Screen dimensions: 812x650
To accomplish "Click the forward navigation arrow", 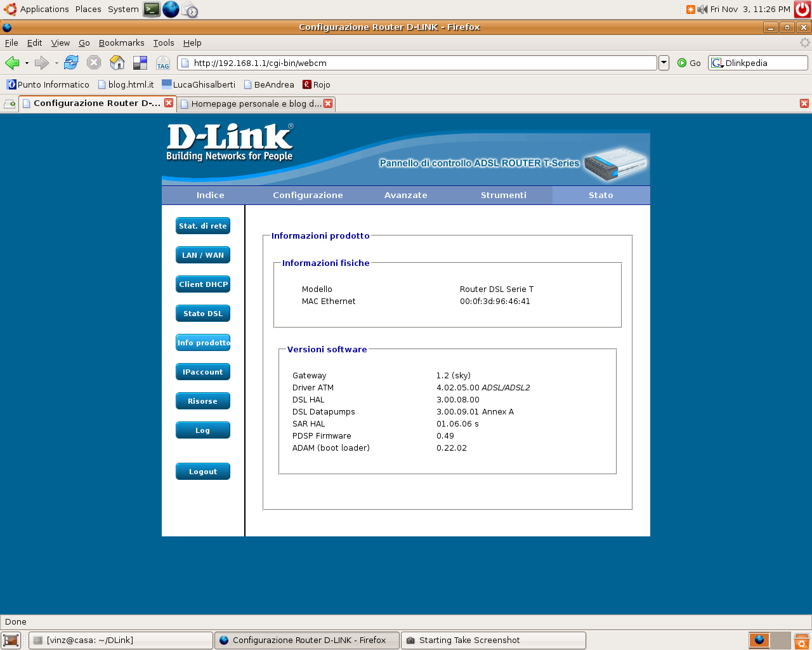I will pos(42,63).
